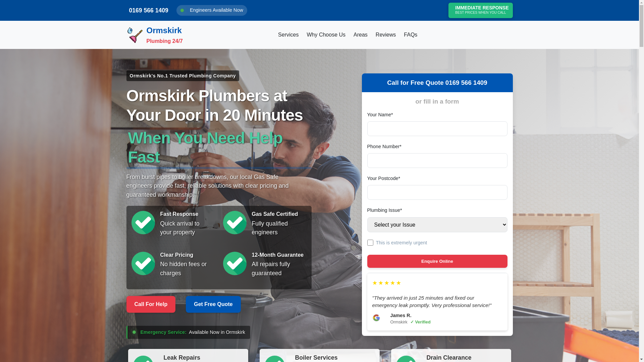Click 'Call for Free Quote 0169 566 1409' header

tap(437, 83)
